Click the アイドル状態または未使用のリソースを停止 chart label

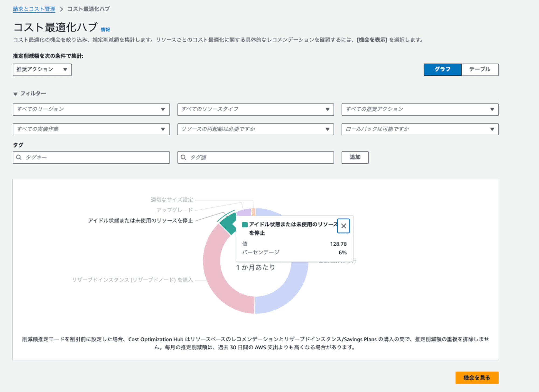click(x=140, y=221)
